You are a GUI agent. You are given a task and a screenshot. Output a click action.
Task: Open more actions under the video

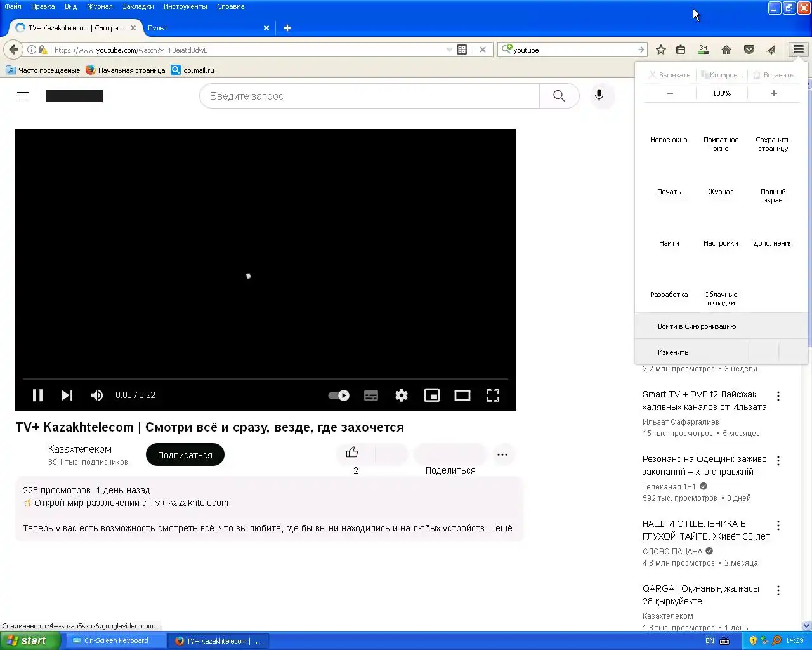click(502, 454)
